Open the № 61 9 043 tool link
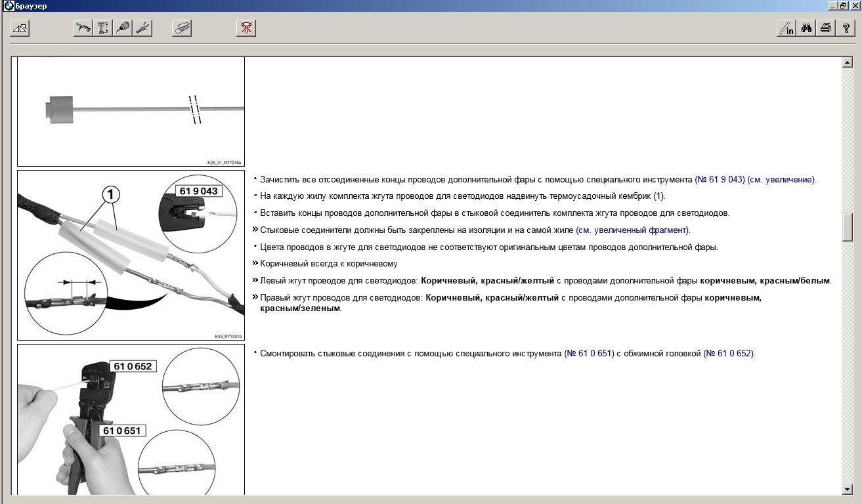Image resolution: width=862 pixels, height=504 pixels. [x=720, y=179]
